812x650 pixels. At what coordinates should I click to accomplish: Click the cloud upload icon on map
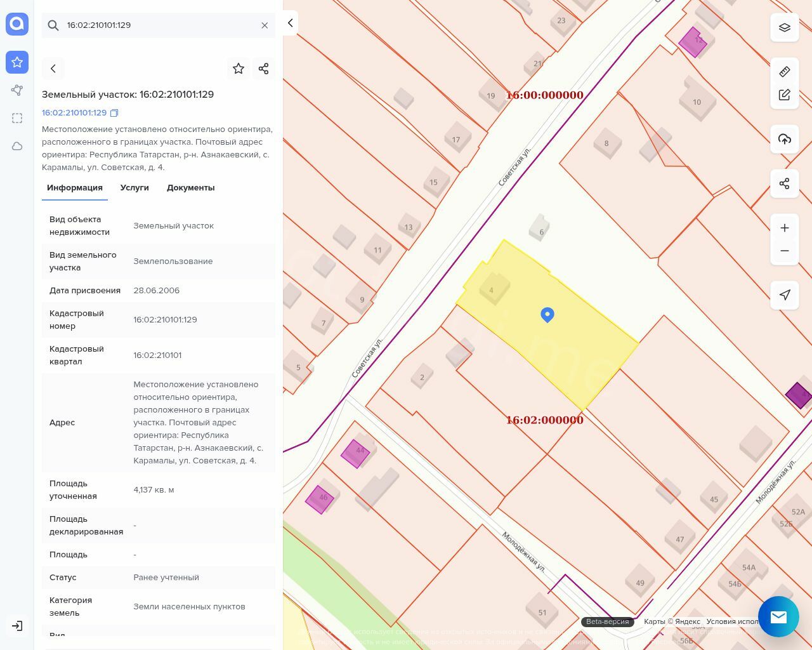click(784, 139)
